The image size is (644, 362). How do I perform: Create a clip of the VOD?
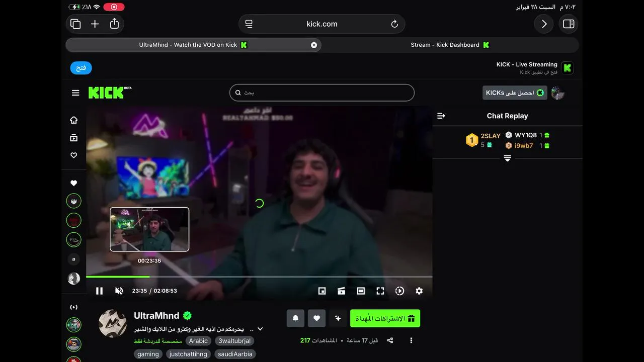point(341,291)
